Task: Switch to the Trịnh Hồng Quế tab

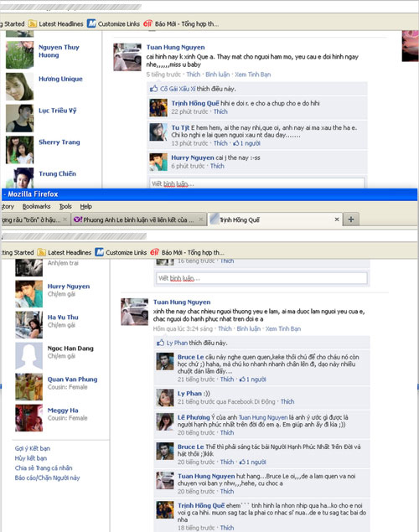Action: click(275, 220)
